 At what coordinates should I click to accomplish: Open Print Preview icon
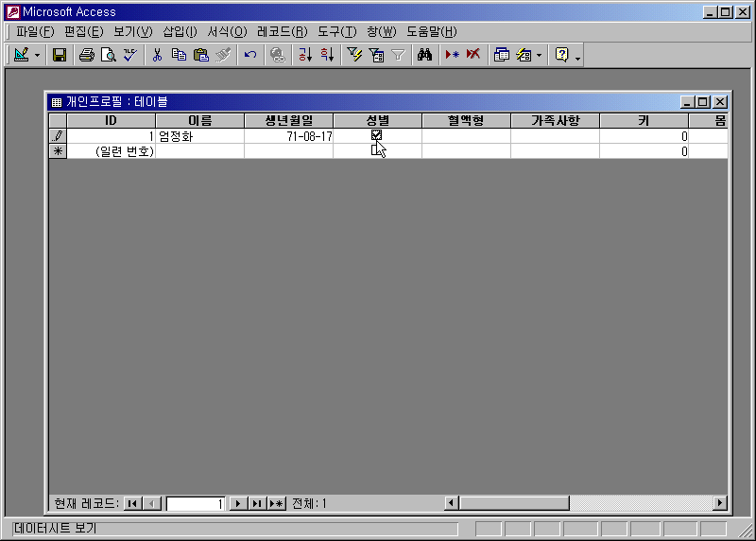pos(109,55)
